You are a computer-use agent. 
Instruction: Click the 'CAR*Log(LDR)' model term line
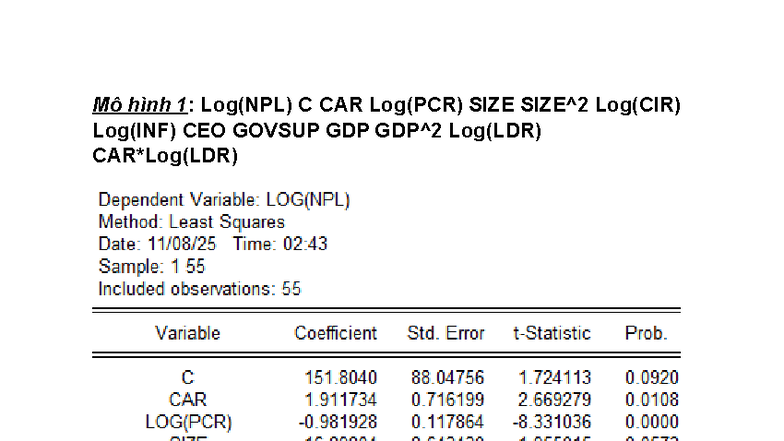point(165,156)
